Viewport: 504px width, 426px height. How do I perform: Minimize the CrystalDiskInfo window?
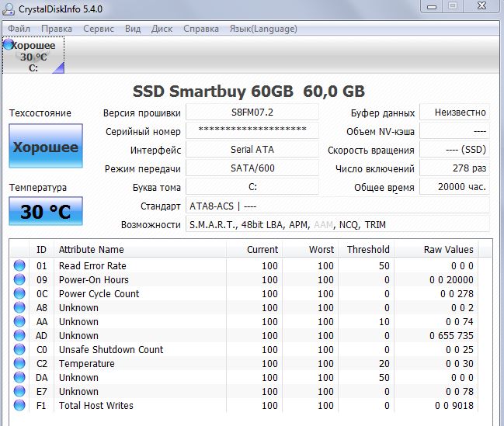[432, 6]
